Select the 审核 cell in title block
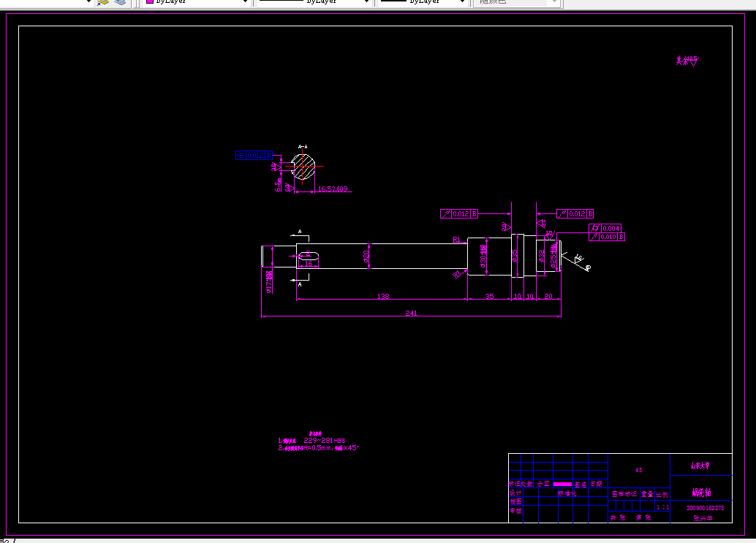Viewport: 756px width, 543px height. pos(516,511)
